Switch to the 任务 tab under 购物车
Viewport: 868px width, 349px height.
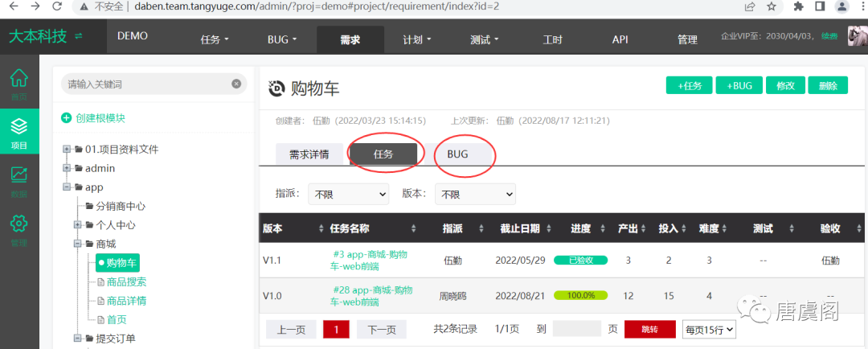(x=383, y=154)
